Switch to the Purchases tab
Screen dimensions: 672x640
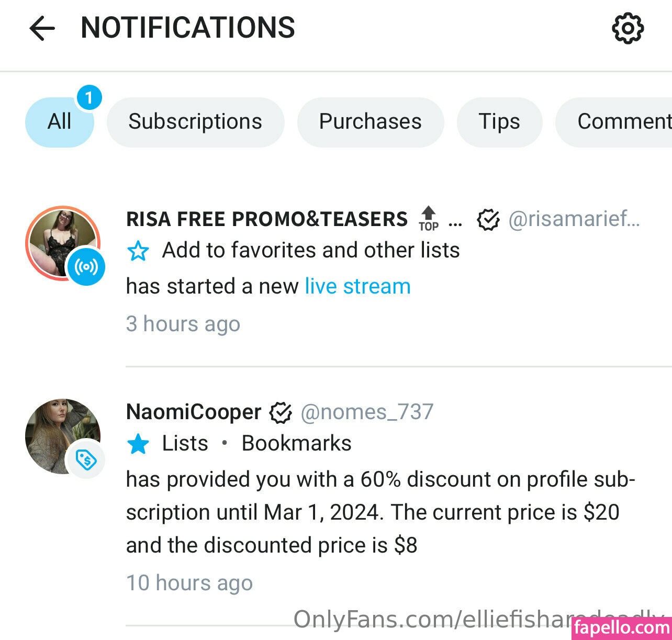pyautogui.click(x=370, y=122)
